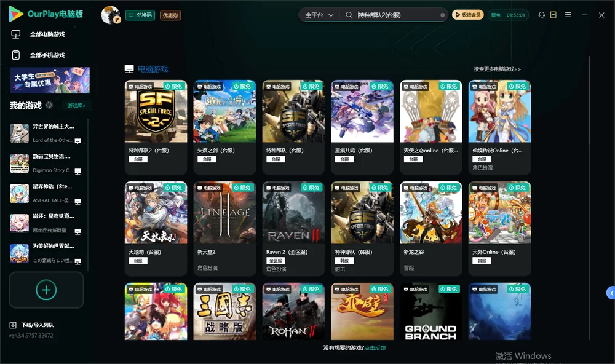Select 异世界的城主大... in my games

point(46,133)
